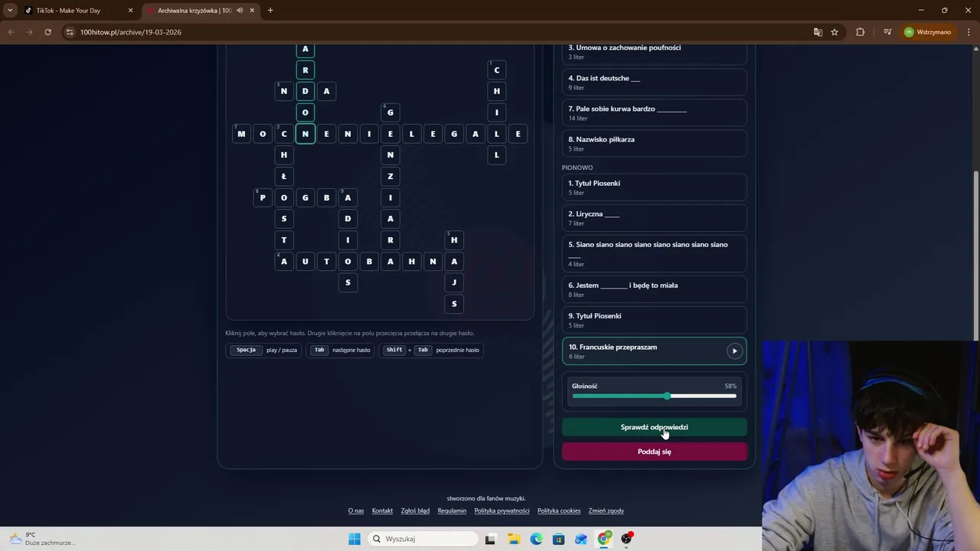
Task: Open the Polityka cookies link
Action: pos(559,510)
